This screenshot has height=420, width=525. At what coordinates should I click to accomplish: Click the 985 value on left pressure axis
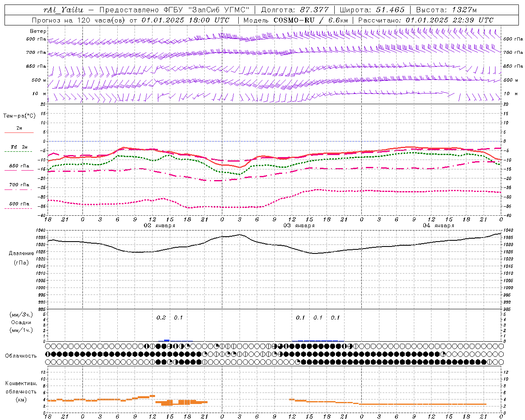tap(43, 309)
